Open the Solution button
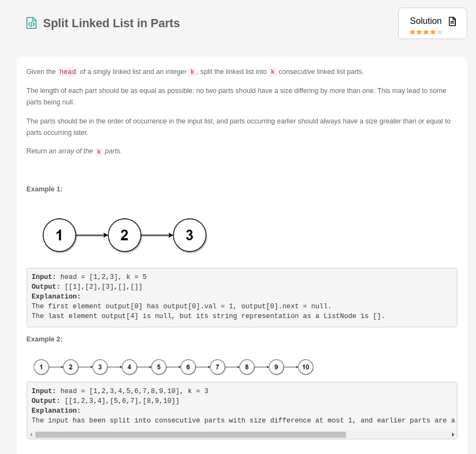This screenshot has width=476, height=454. (432, 23)
